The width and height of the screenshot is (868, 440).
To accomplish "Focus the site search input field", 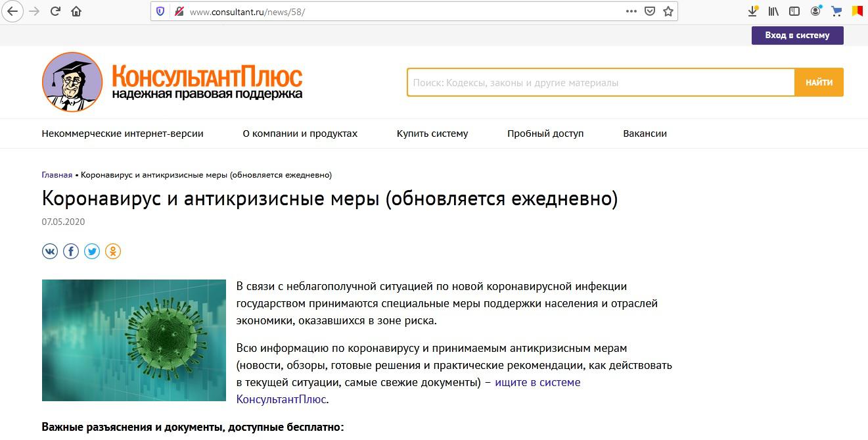I will coord(601,83).
